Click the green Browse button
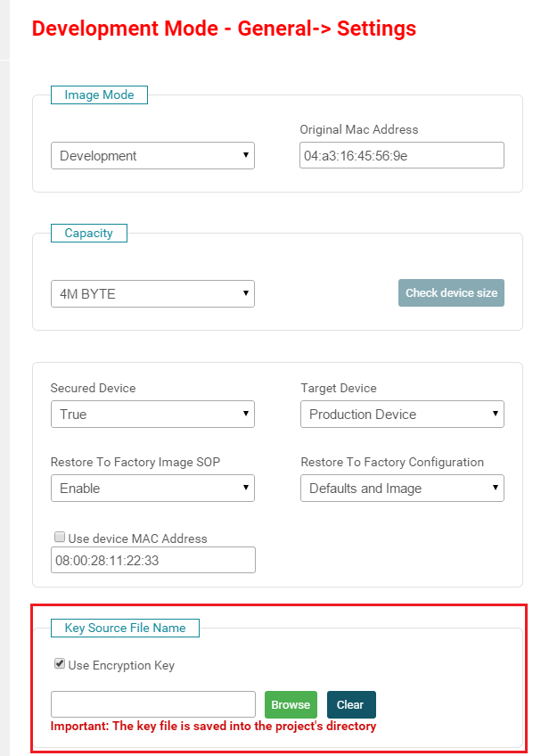 coord(291,704)
